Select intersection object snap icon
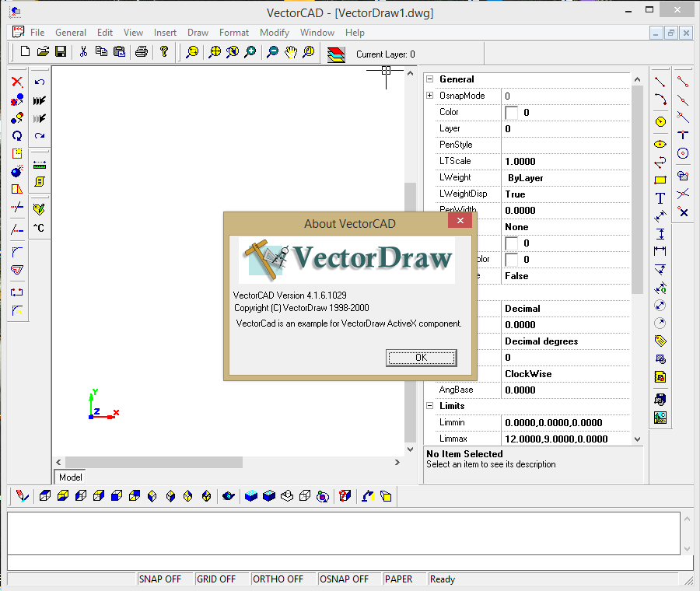The width and height of the screenshot is (700, 591). tap(683, 194)
